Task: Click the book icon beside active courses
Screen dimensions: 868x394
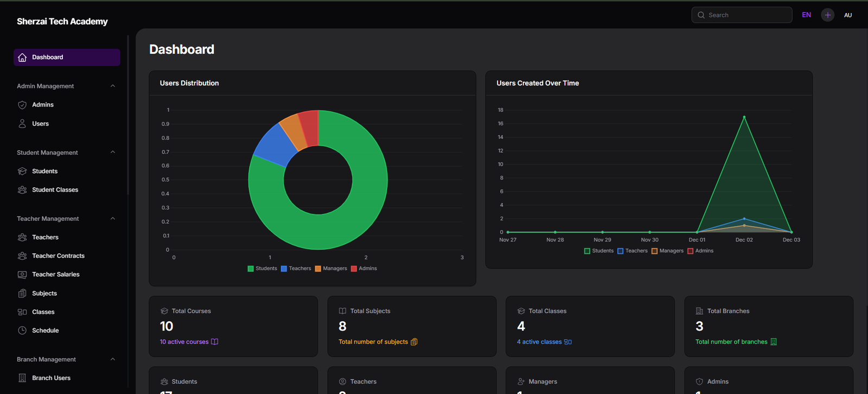Action: click(214, 342)
